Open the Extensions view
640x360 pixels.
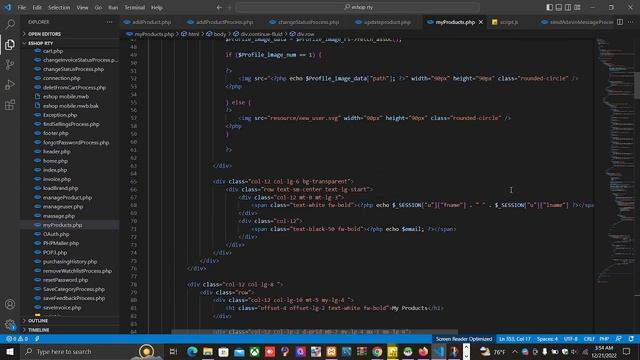(10, 105)
